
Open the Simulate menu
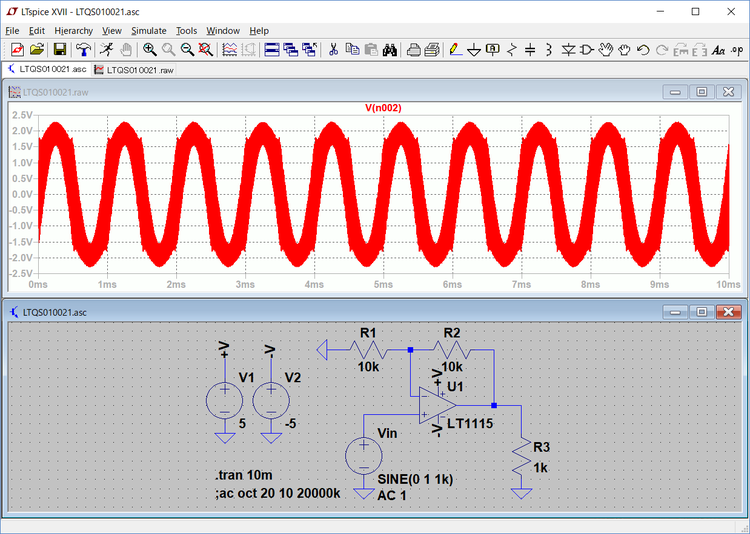(x=149, y=31)
